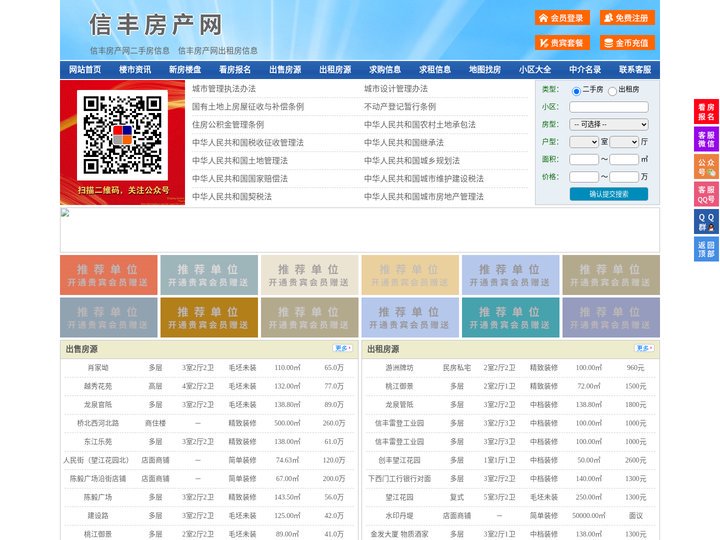Click the minimum 面积 input field

tap(584, 159)
